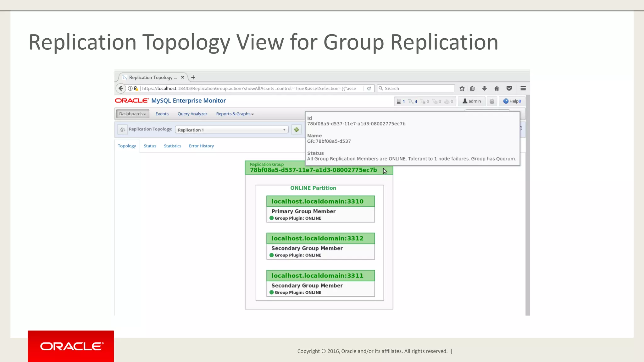644x362 pixels.
Task: Click the page vertical scrollbar
Action: (x=528, y=205)
